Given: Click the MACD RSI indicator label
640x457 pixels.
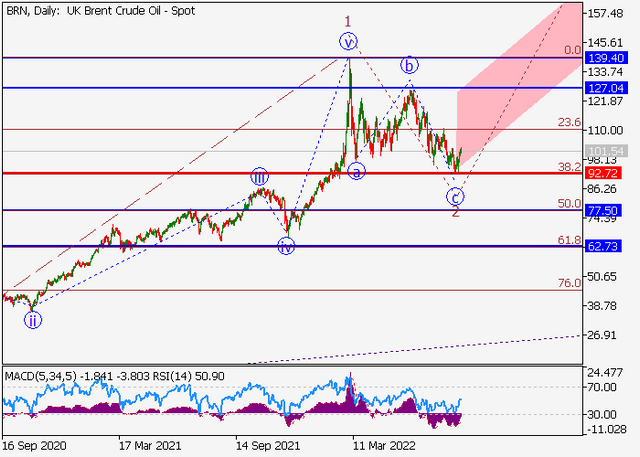Looking at the screenshot, I should tap(115, 376).
